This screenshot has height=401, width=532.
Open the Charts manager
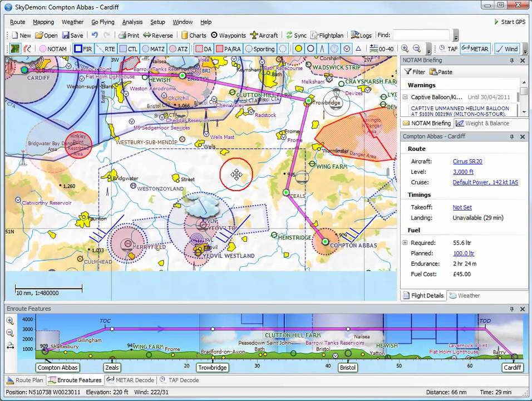(194, 35)
